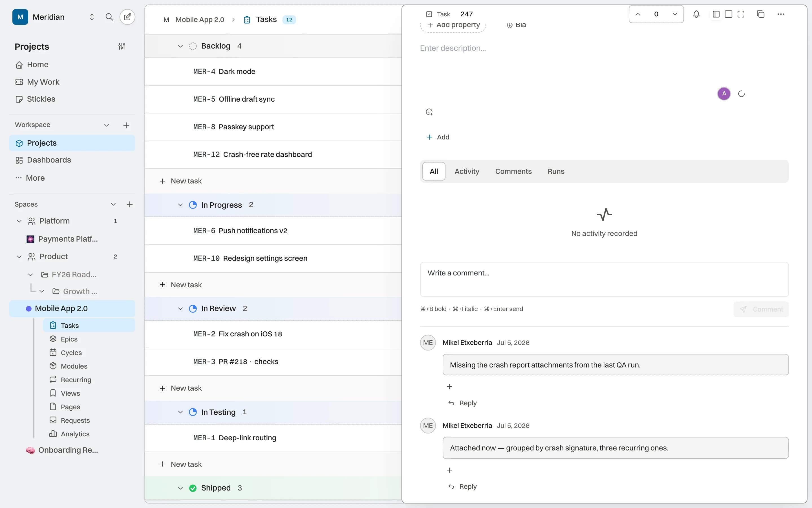Image resolution: width=812 pixels, height=508 pixels.
Task: Collapse the Workspace section chevron
Action: 106,125
